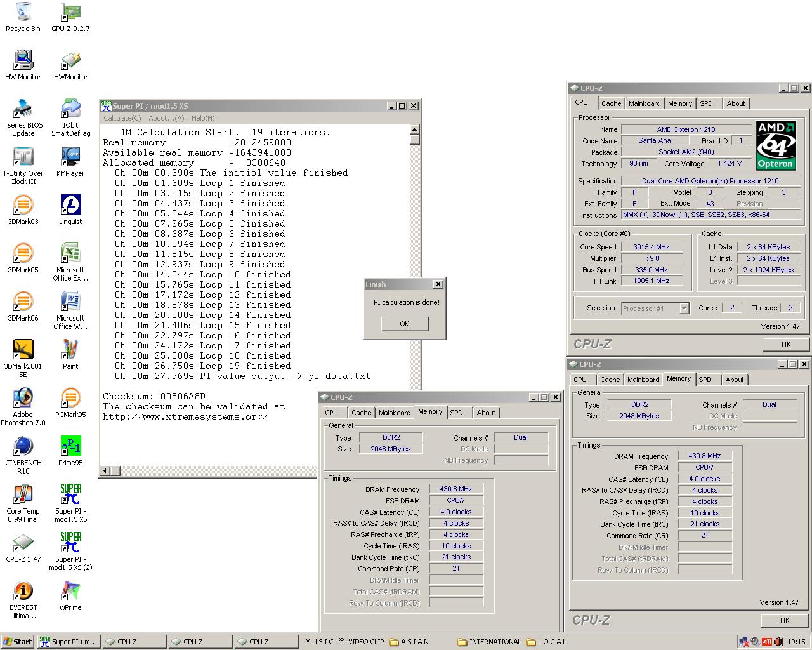Open CPU-Z 1.47 desktop icon

pyautogui.click(x=23, y=548)
